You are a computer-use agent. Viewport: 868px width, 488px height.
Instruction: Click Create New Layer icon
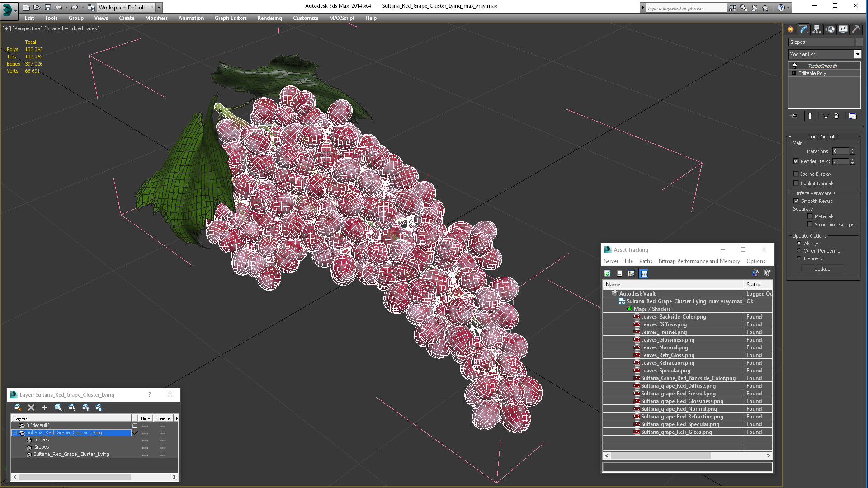(18, 408)
